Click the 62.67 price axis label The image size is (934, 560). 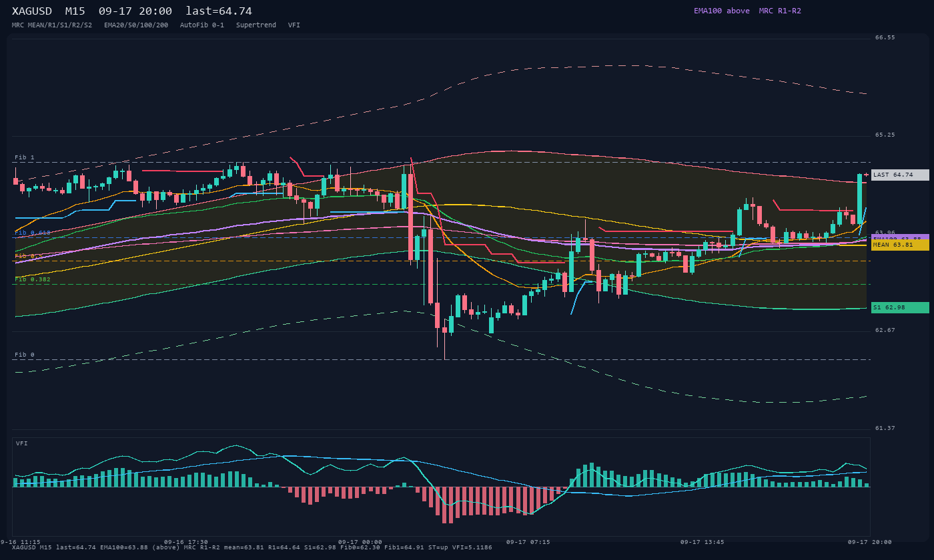(x=885, y=331)
